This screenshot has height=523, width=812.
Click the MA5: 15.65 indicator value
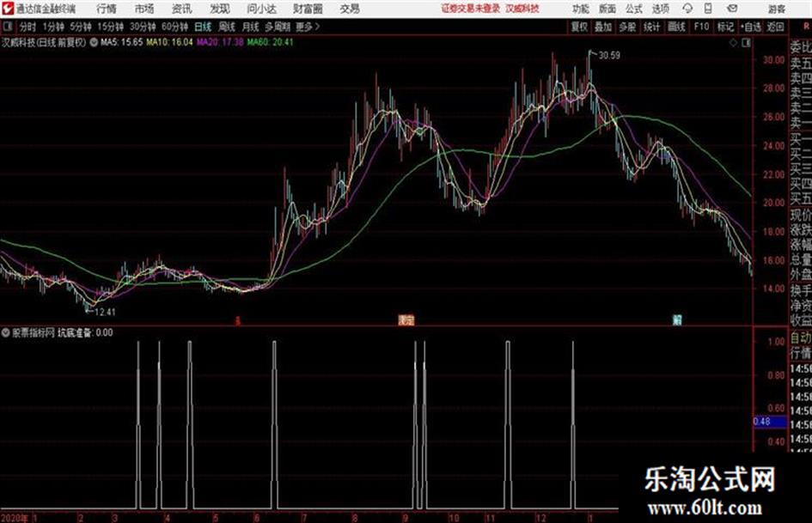tap(121, 42)
